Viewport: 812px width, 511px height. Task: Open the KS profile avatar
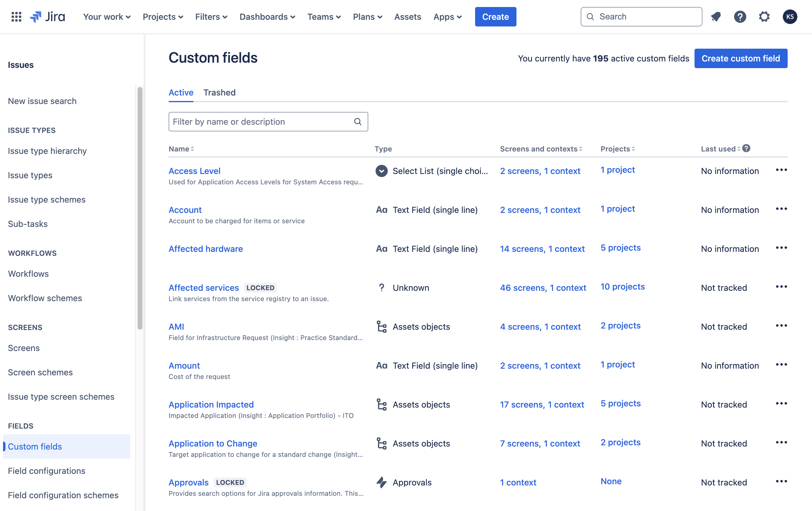[x=790, y=16]
